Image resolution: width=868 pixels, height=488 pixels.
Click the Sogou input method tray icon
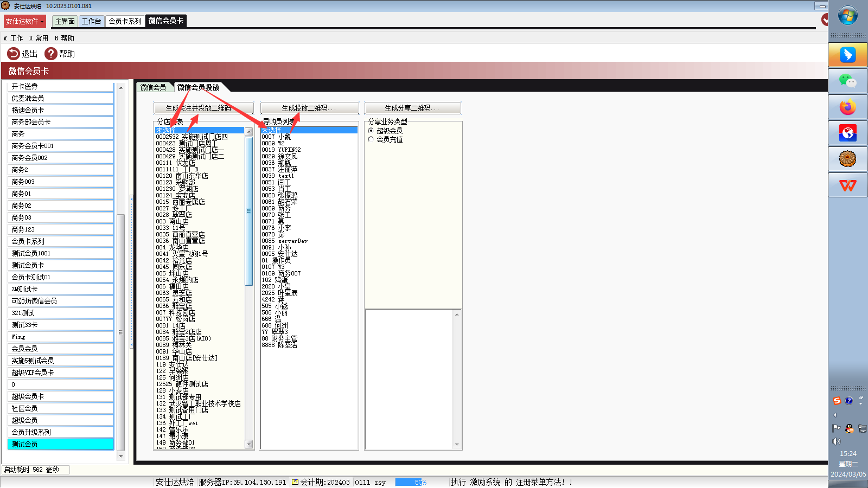pyautogui.click(x=837, y=401)
